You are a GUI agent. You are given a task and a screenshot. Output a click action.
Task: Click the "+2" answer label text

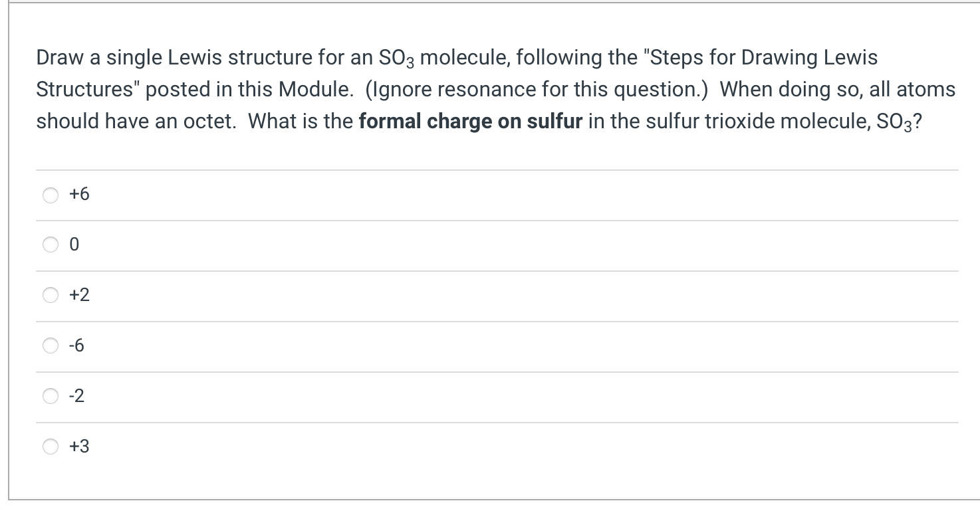pos(79,296)
